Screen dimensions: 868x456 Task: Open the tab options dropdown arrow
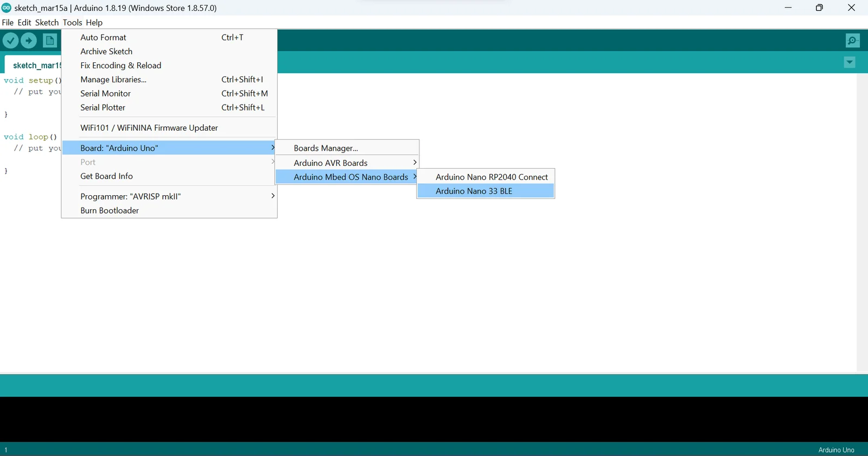(x=850, y=62)
